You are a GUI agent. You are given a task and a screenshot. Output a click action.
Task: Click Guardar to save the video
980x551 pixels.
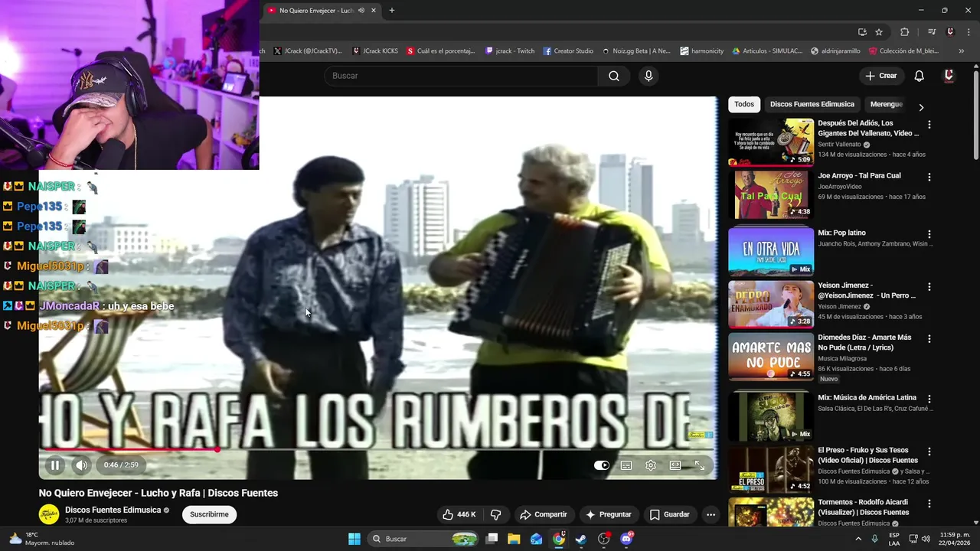click(x=669, y=514)
